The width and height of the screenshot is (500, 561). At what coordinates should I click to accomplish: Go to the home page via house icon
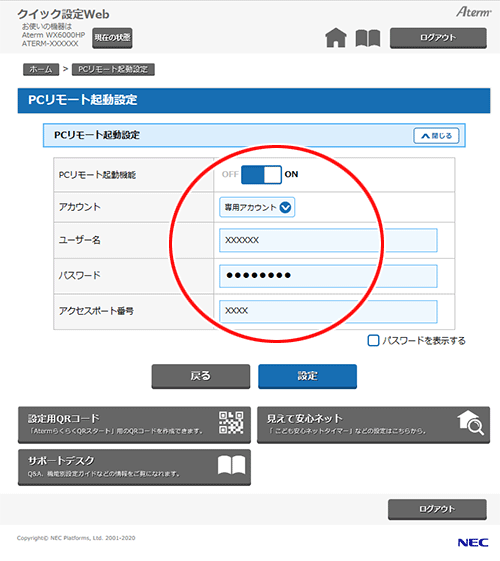tap(335, 38)
